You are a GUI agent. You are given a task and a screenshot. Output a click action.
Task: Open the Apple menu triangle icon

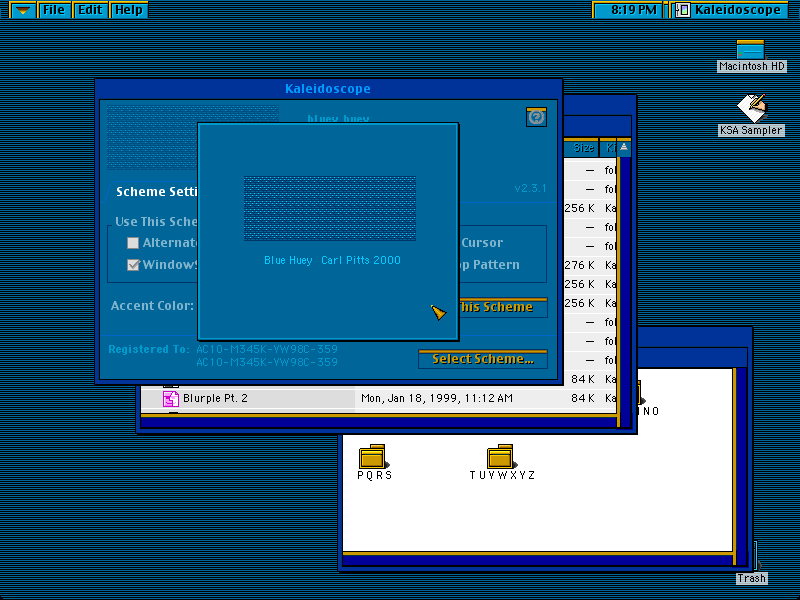[x=22, y=10]
